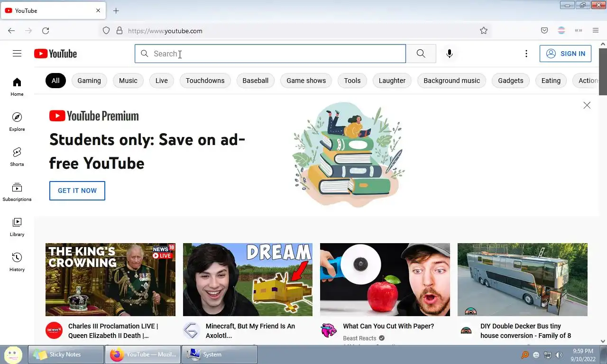Open History in the sidebar

[x=17, y=262]
